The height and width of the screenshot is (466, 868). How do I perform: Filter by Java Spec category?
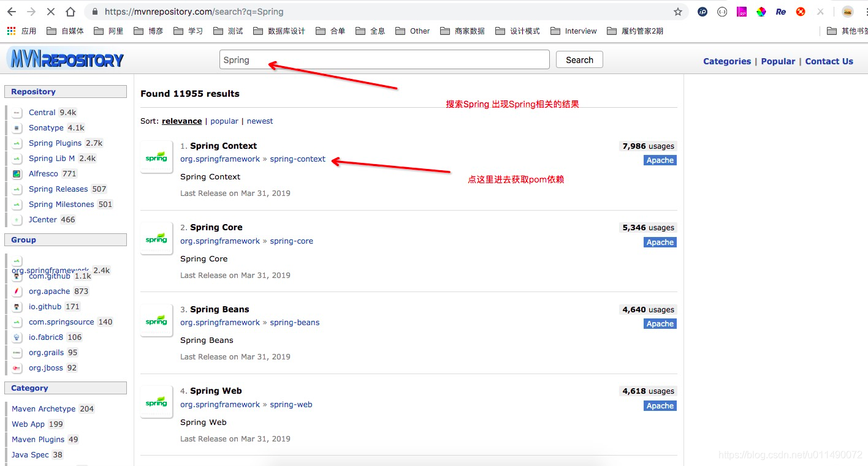pos(30,455)
